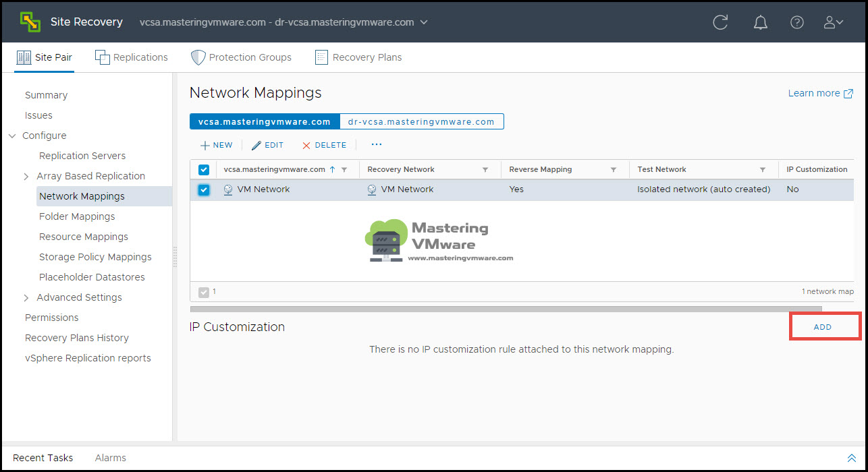Filter the Reverse Mapping column

click(x=614, y=170)
